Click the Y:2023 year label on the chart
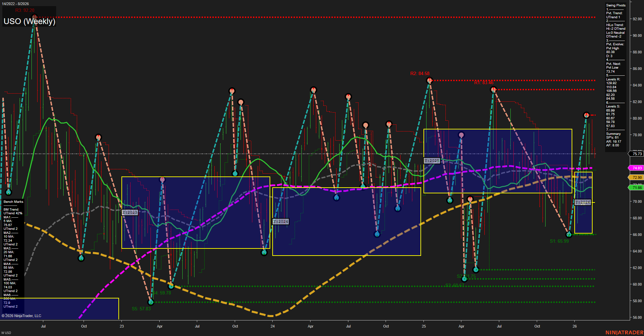The image size is (644, 336). click(x=130, y=212)
